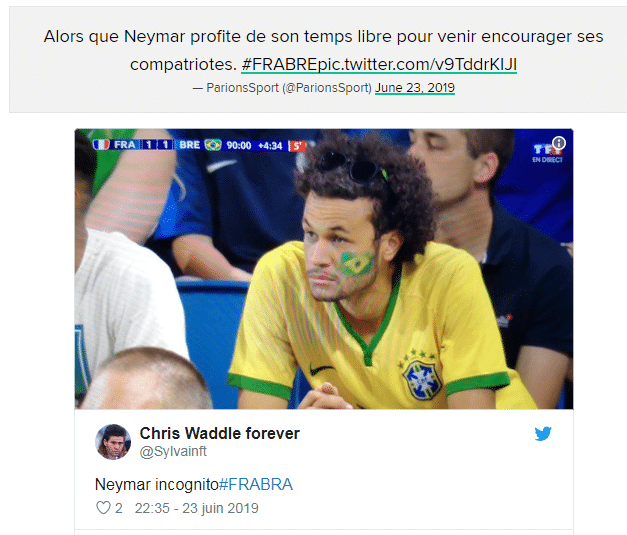Open the Chris Waddle forever profile avatar
Image resolution: width=627 pixels, height=535 pixels.
(113, 441)
